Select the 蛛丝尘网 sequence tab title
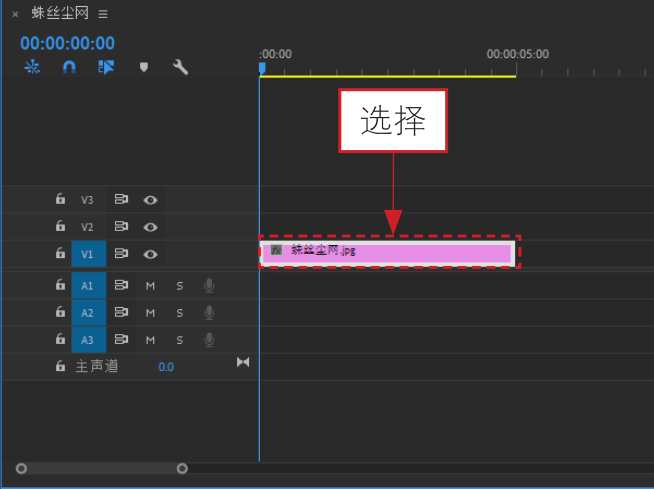This screenshot has width=654, height=489. coord(60,13)
